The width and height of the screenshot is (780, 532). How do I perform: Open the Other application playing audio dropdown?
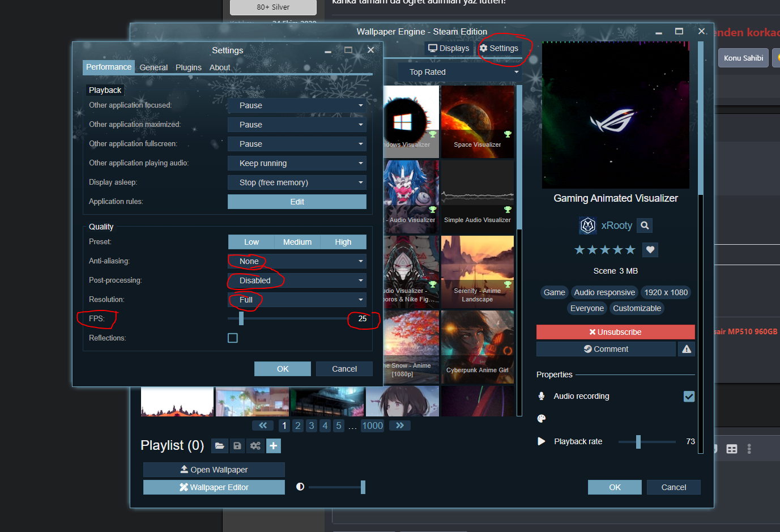click(297, 163)
